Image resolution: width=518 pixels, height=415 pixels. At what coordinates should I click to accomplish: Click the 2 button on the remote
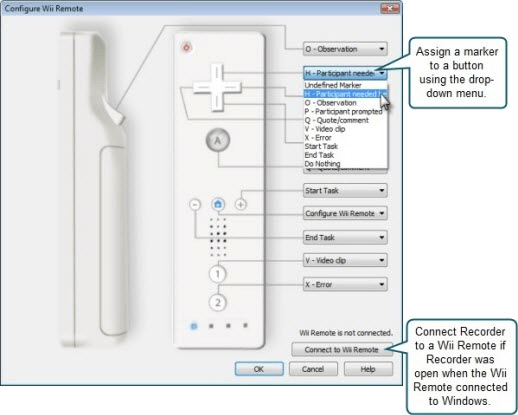(x=217, y=303)
